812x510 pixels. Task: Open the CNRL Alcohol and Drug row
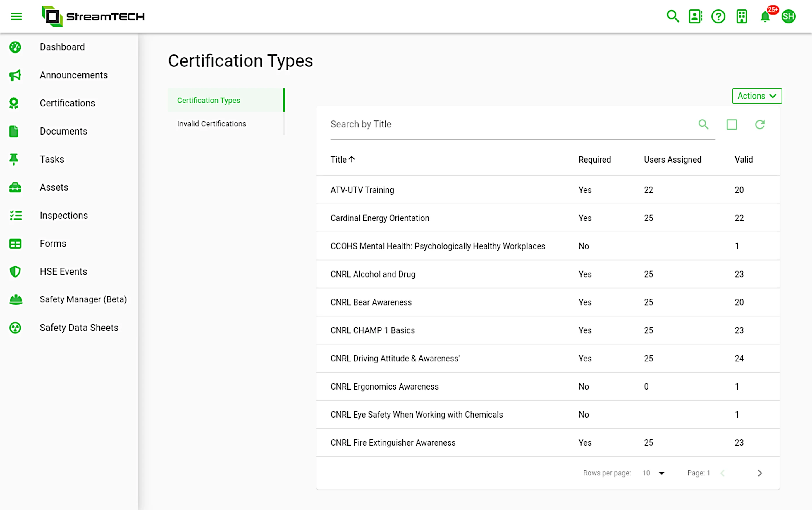(548, 274)
